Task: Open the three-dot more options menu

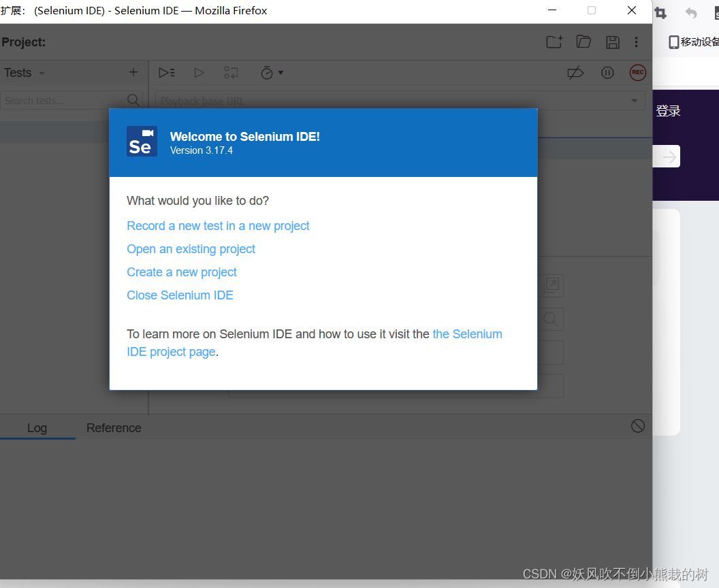Action: (636, 42)
